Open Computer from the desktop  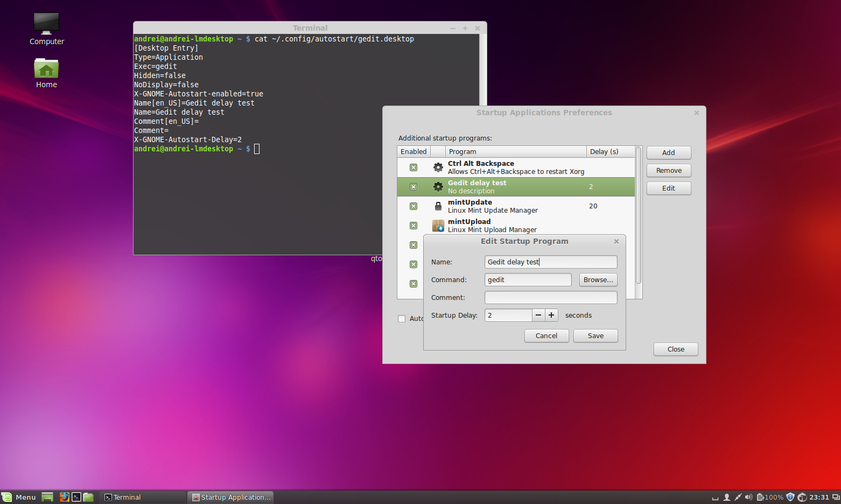[46, 24]
